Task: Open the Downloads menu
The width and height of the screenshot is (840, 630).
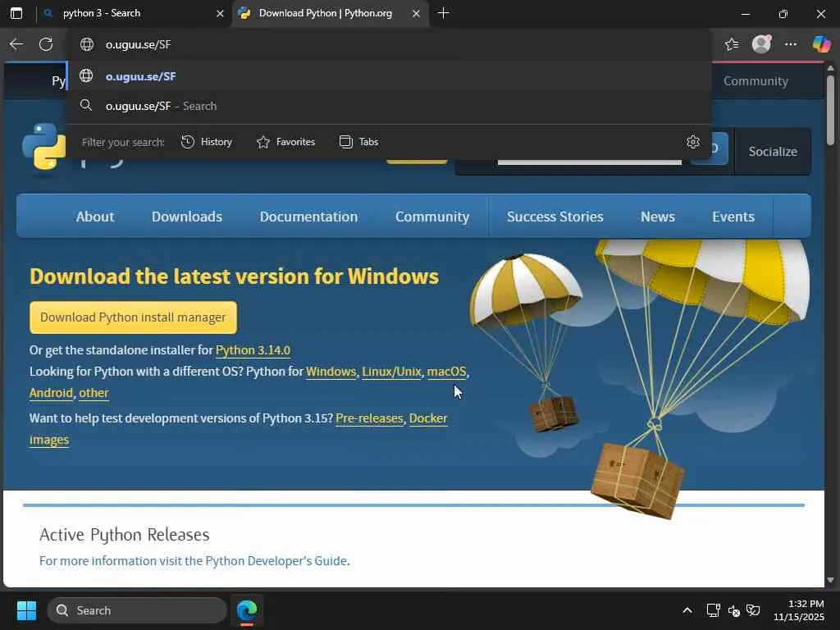Action: click(x=187, y=217)
